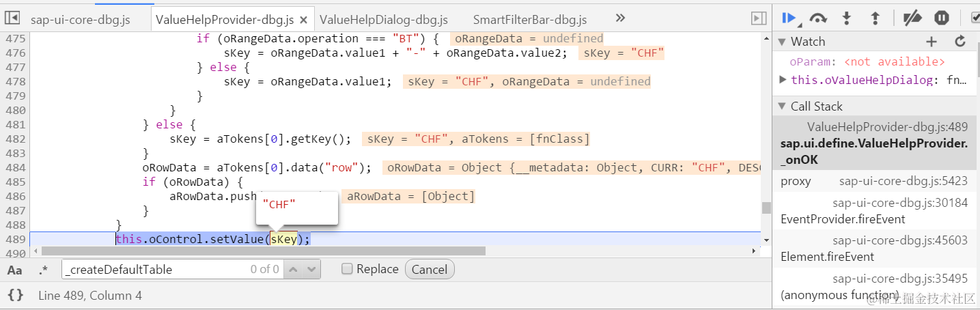Switch to the ValueHelpDialog-dbg.js tab
980x310 pixels.
click(384, 20)
